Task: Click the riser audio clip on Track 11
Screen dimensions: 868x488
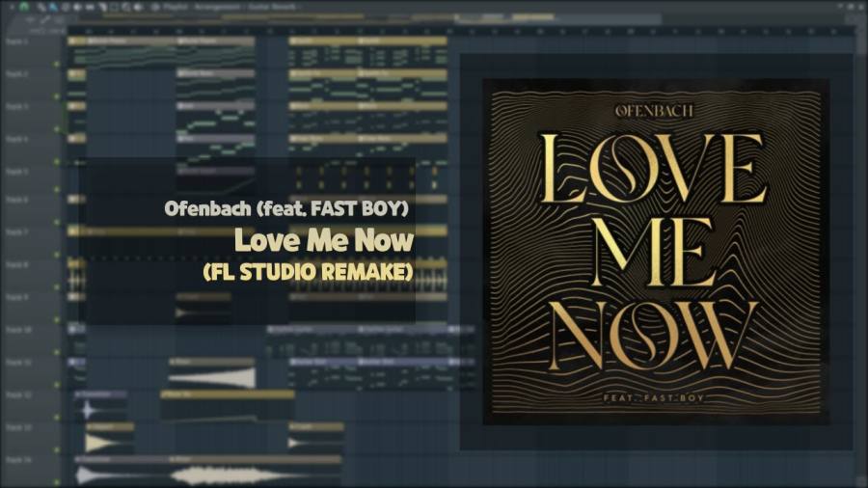Action: (x=212, y=373)
